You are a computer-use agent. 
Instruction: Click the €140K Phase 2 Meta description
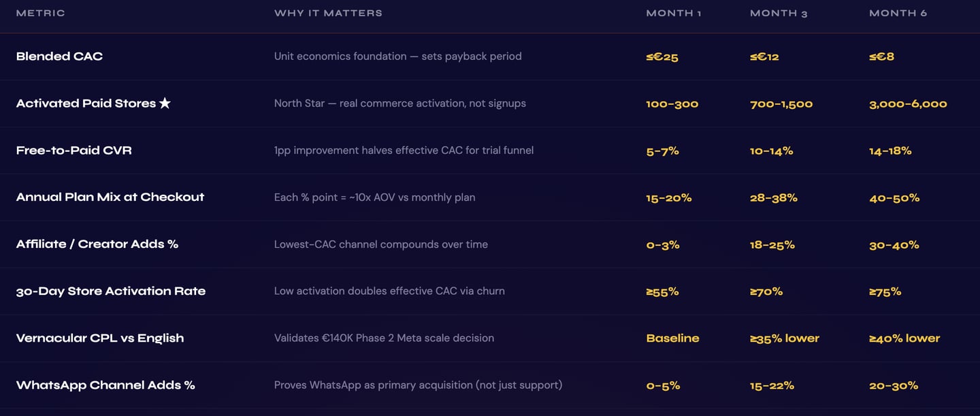[x=384, y=338]
